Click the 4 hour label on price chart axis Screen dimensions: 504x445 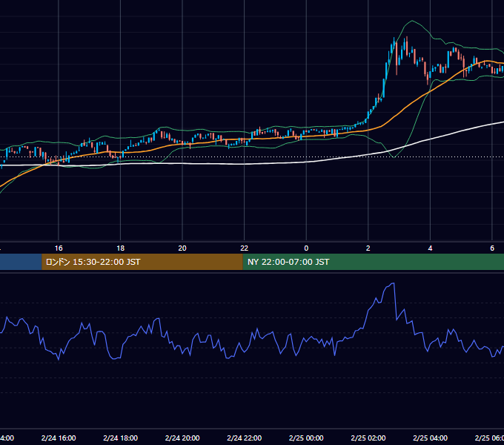click(430, 248)
